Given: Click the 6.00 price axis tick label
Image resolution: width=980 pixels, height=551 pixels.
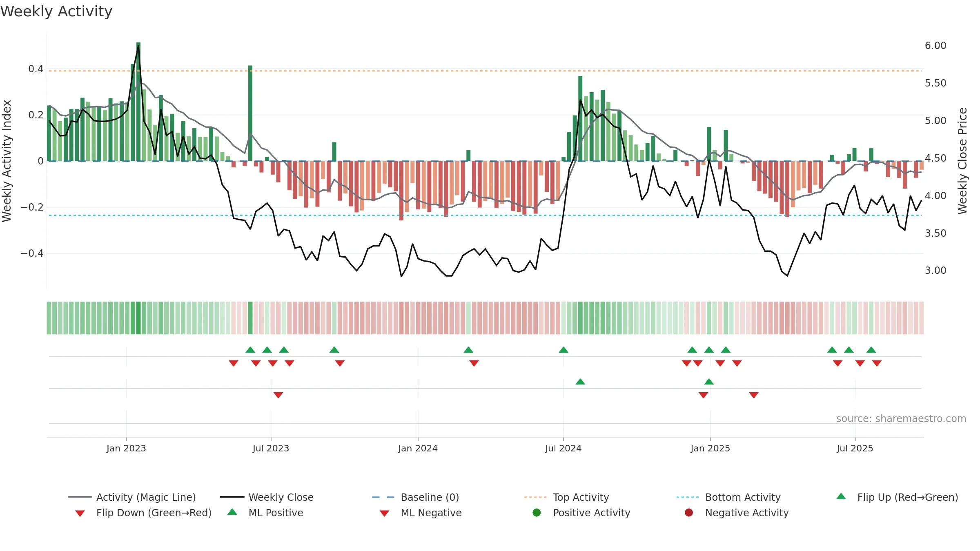Looking at the screenshot, I should (x=935, y=46).
